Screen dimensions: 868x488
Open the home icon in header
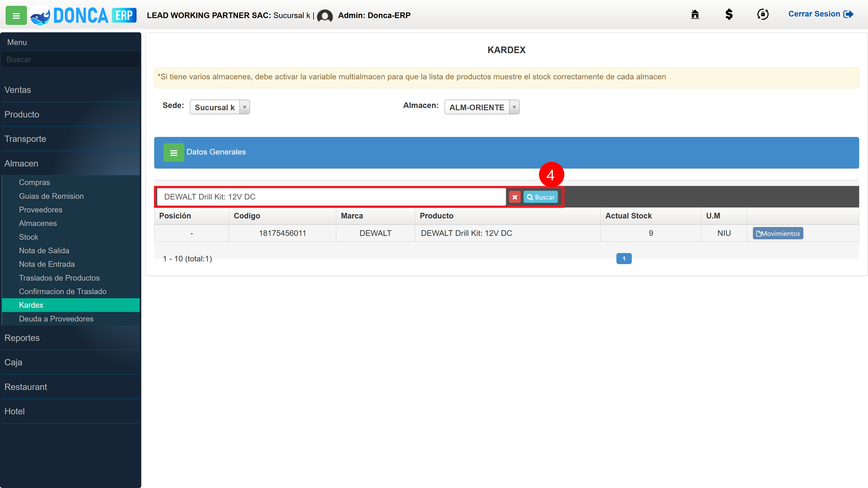tap(695, 14)
